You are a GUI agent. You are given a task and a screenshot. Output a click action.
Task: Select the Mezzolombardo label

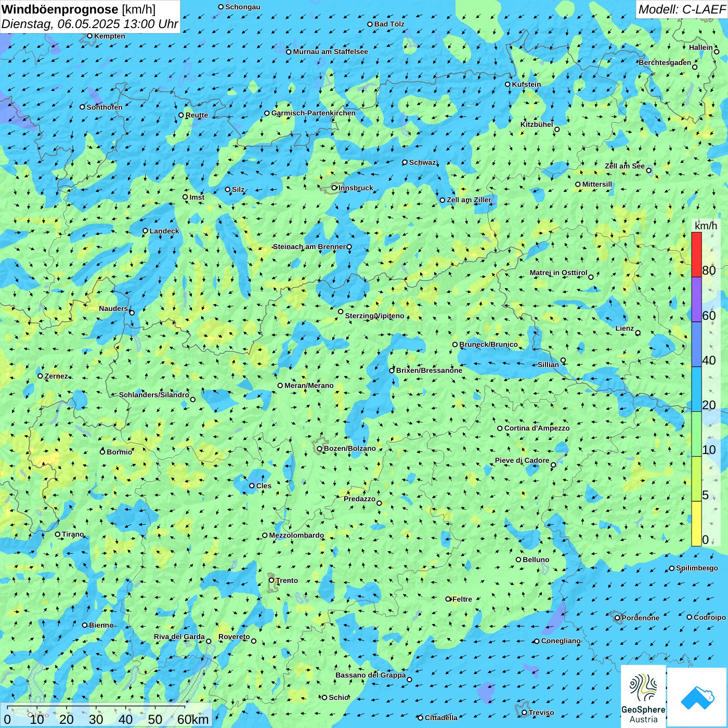296,535
